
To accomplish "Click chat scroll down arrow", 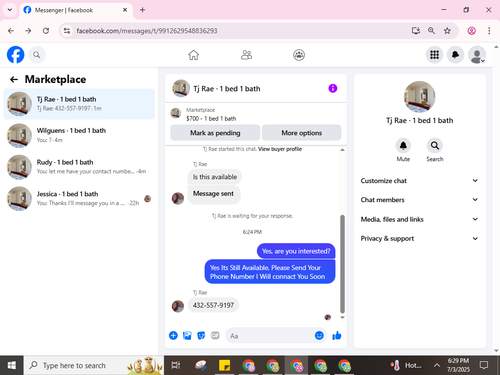I will coord(342,317).
